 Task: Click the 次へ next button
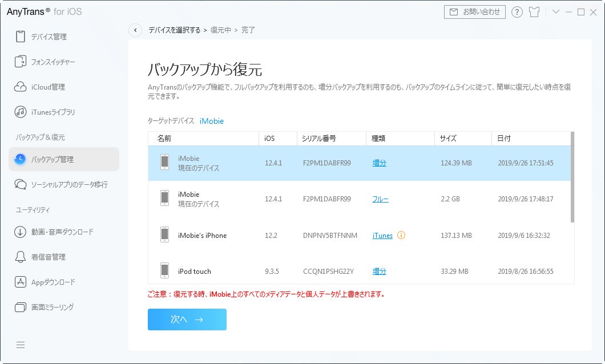(187, 319)
